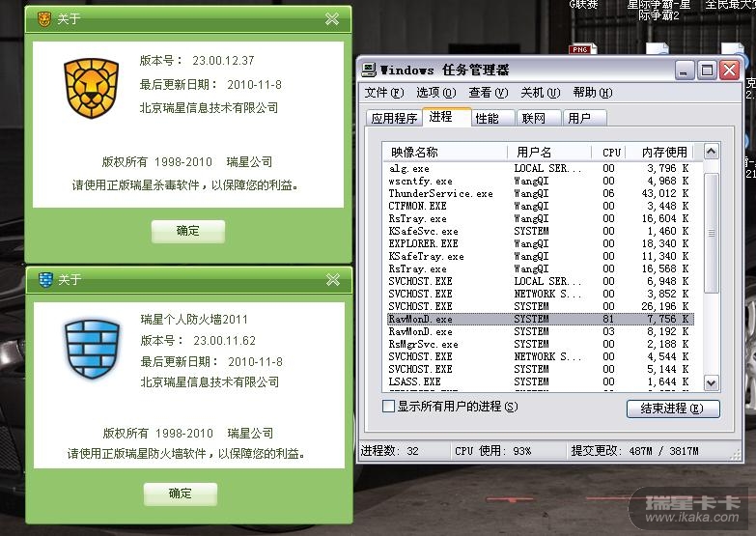The width and height of the screenshot is (756, 536).
Task: Select the SVCHOST.EXE row using 6,948 K
Action: (540, 281)
